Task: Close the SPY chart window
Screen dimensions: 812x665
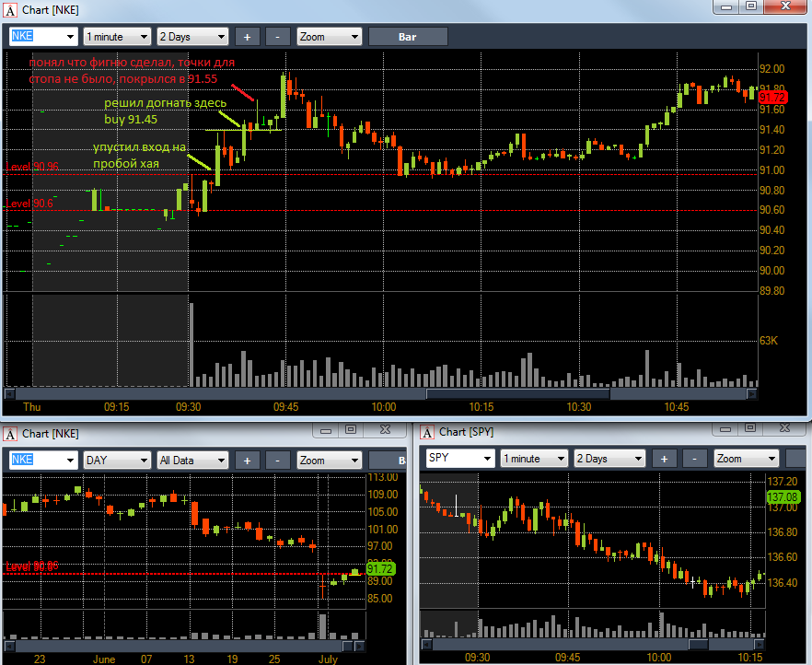Action: coord(784,428)
